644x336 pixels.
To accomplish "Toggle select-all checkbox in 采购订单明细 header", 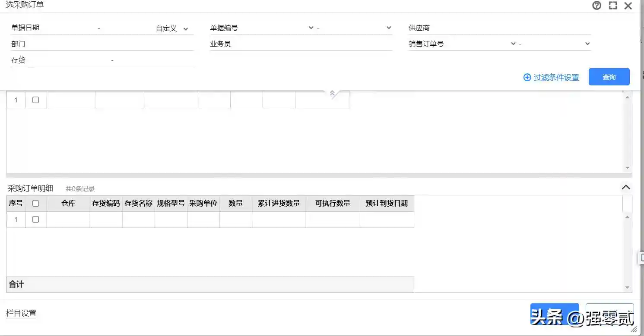I will (x=36, y=203).
